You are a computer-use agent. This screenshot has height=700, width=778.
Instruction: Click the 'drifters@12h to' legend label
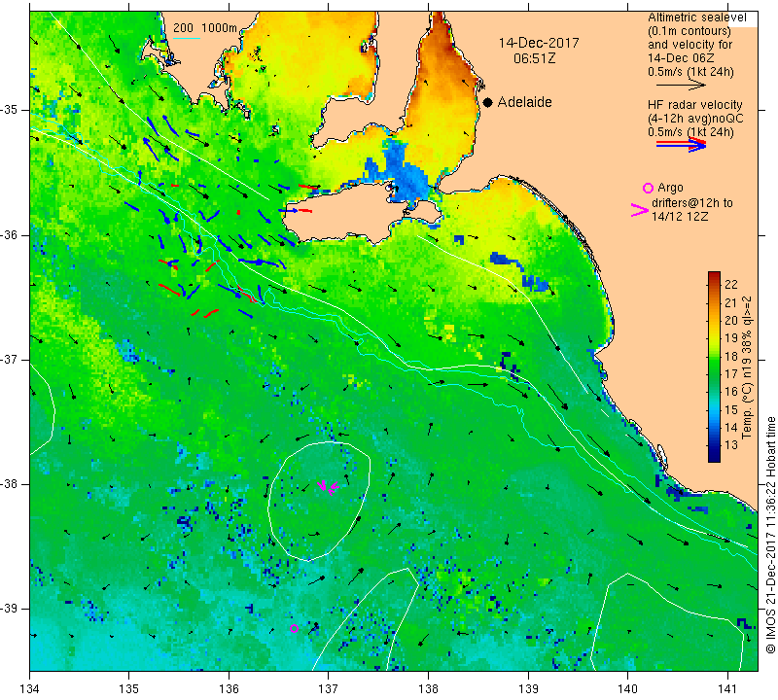click(692, 203)
